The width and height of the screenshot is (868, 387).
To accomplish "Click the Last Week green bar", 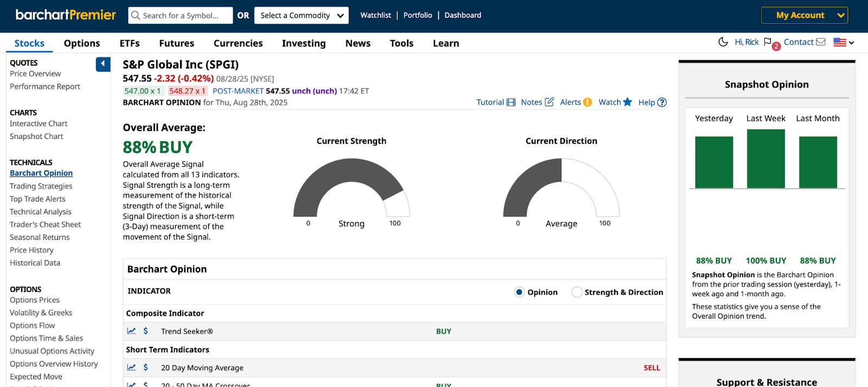I will pyautogui.click(x=766, y=158).
